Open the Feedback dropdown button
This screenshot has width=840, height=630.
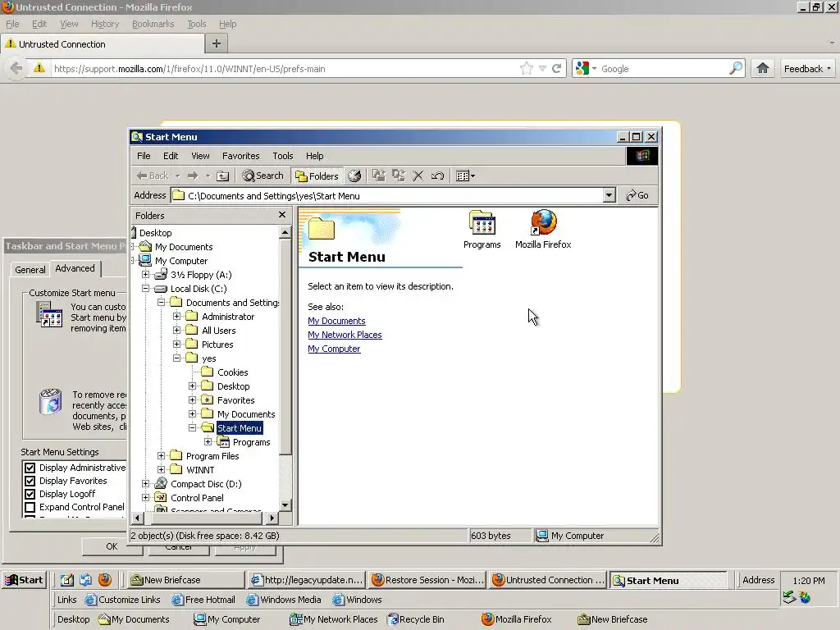807,69
